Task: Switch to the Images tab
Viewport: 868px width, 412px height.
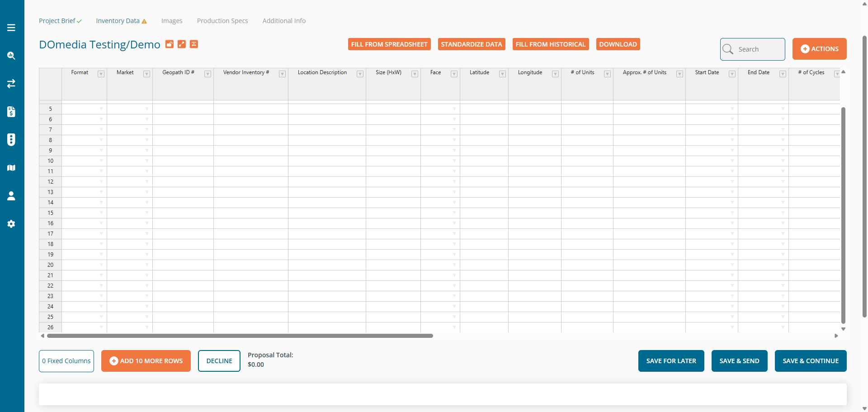Action: [172, 21]
